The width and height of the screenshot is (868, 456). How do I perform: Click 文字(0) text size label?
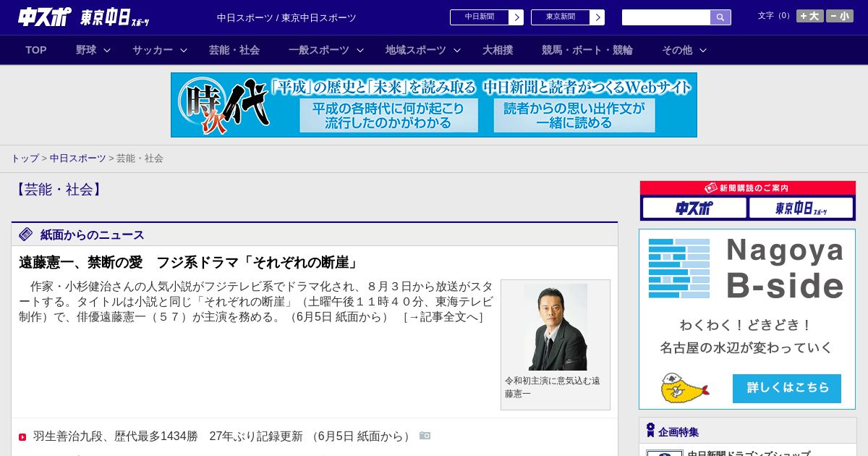[x=775, y=16]
